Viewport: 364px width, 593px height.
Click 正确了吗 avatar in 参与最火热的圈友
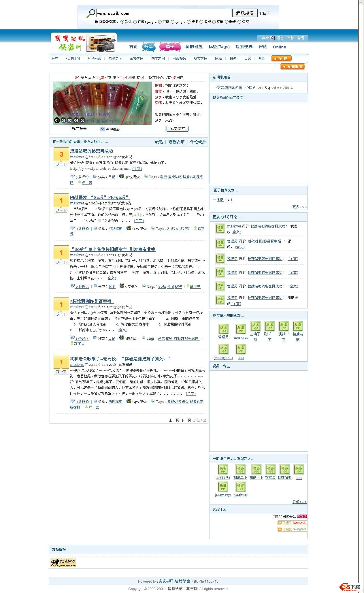[x=255, y=326]
